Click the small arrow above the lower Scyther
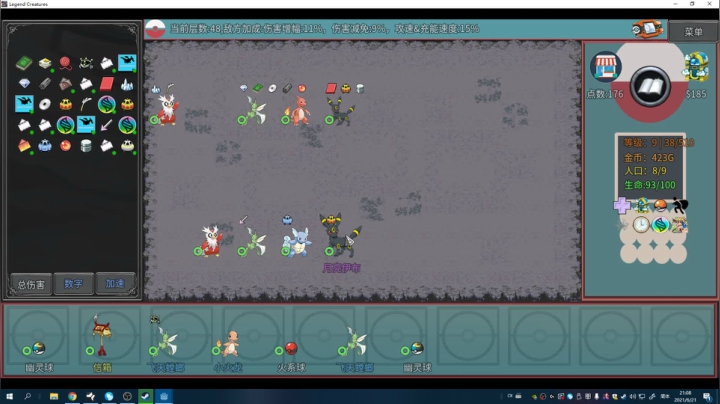The image size is (720, 404). click(x=243, y=219)
